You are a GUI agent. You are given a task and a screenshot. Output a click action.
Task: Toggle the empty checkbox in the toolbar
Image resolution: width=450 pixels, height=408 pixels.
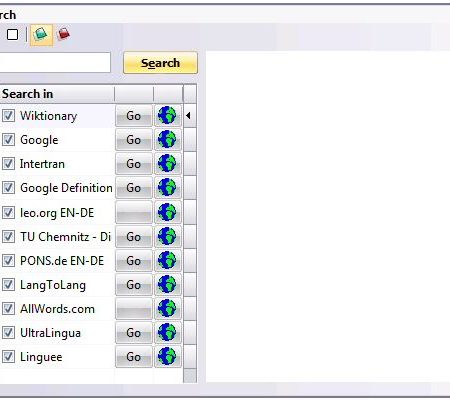tap(13, 34)
